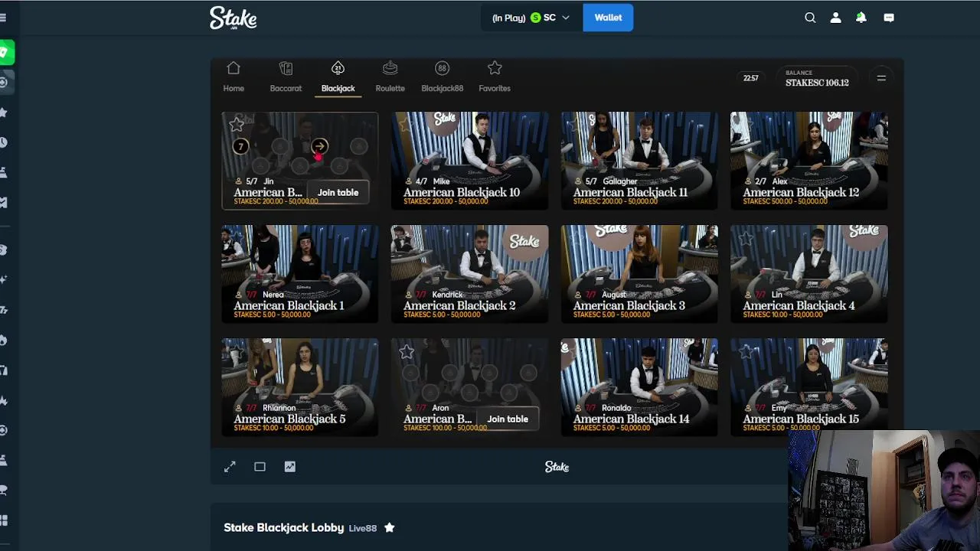Open live stats chart icon
The image size is (980, 551).
(289, 467)
